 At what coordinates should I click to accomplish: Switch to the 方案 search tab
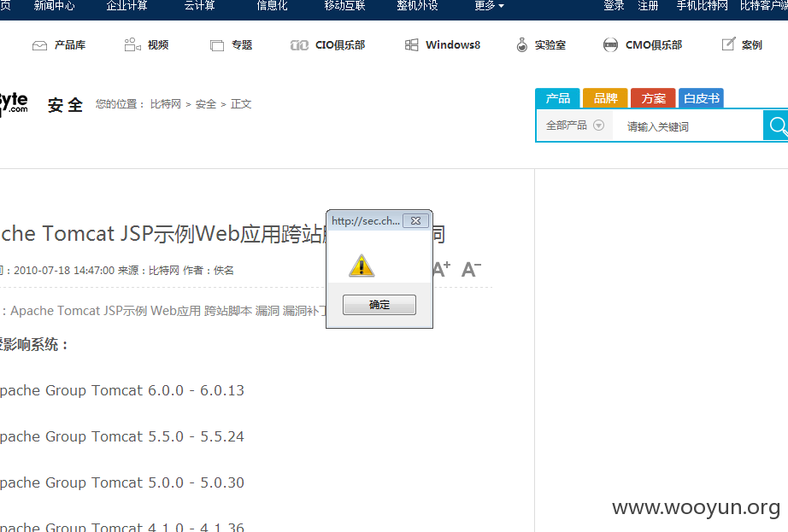(653, 98)
